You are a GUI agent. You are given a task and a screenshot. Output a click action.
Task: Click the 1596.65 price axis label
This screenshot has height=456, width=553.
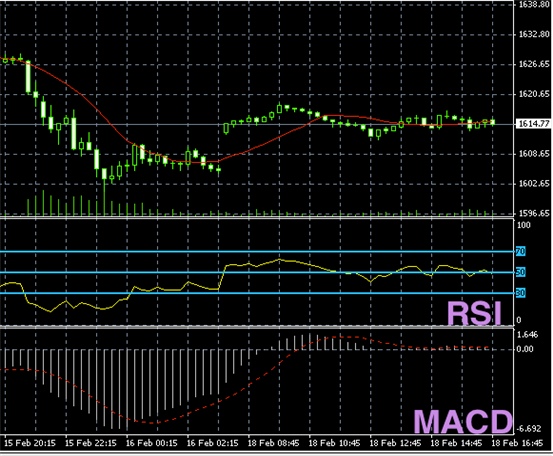point(535,213)
